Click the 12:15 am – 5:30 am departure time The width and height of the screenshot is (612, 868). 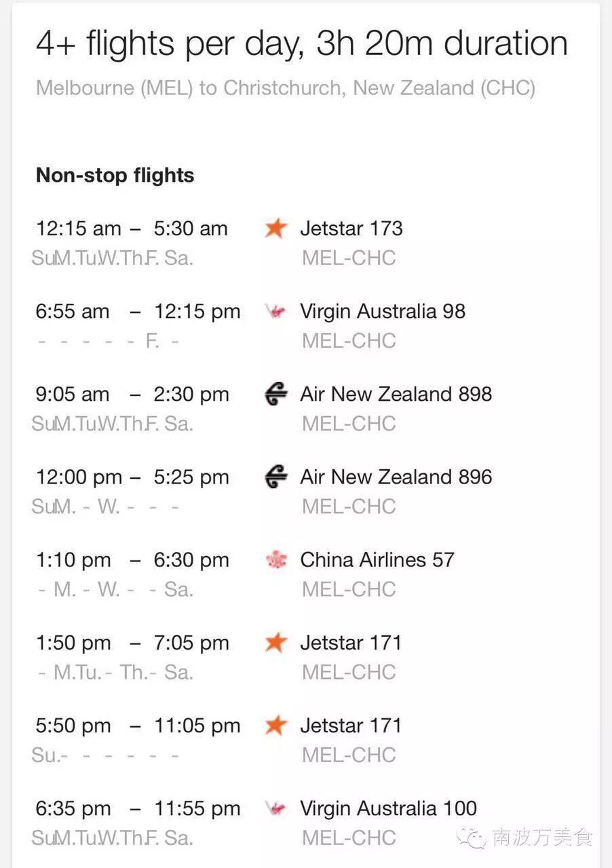[132, 229]
